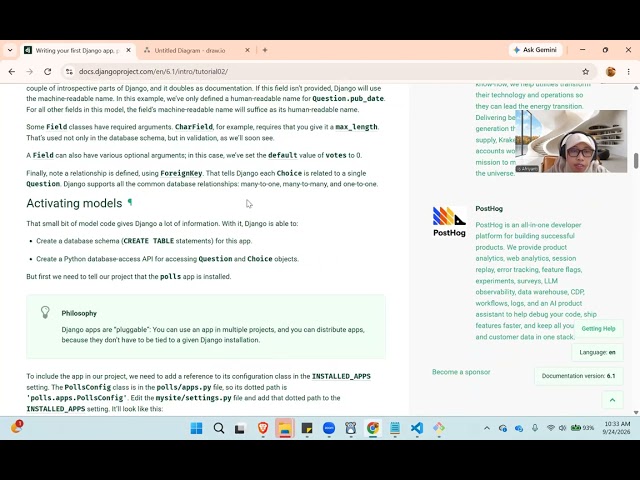Screen dimensions: 640x480
Task: Click the webcam video overlay
Action: (x=571, y=141)
